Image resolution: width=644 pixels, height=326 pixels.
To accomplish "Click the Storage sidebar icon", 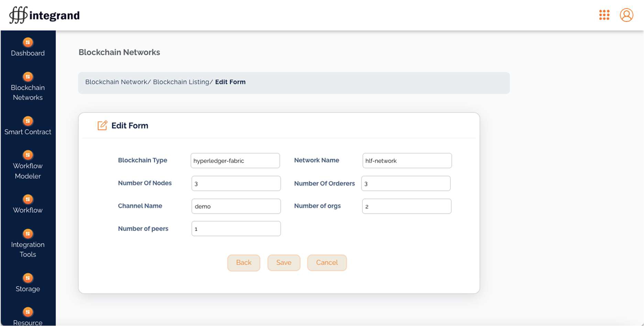I will (28, 278).
